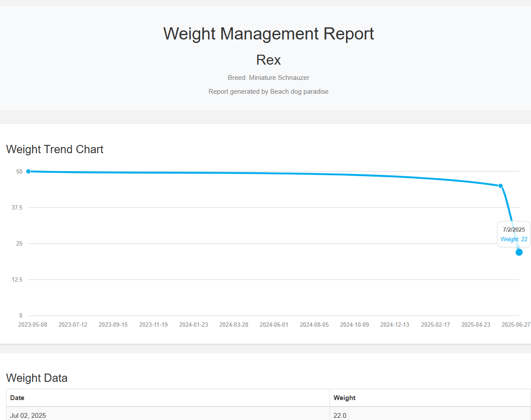Click the 'Weight: 22' tooltip text
This screenshot has height=420, width=531.
tap(514, 239)
